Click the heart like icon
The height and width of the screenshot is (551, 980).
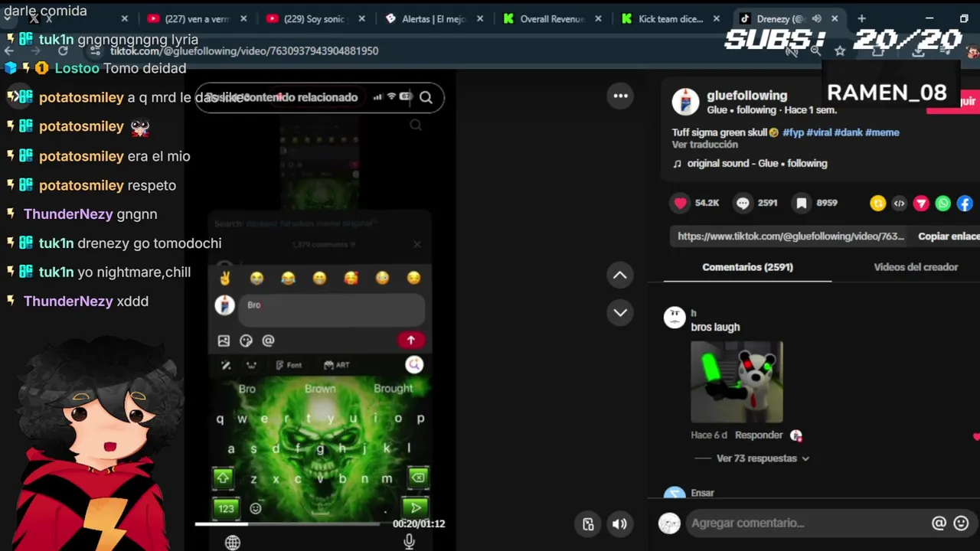click(680, 203)
